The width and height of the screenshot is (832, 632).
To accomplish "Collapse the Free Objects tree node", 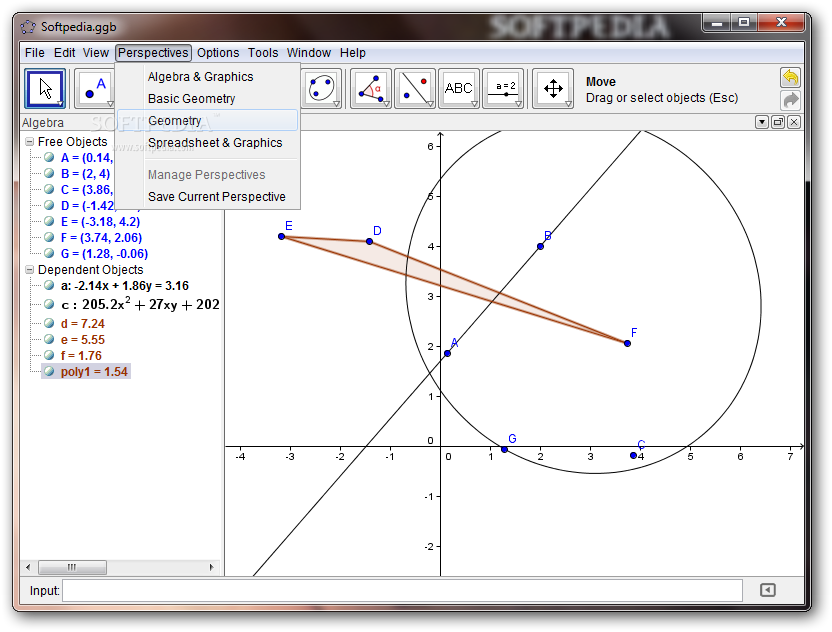I will (30, 142).
